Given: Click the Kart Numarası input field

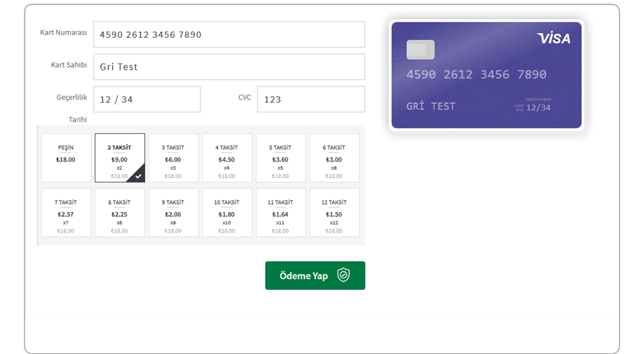Looking at the screenshot, I should click(229, 34).
